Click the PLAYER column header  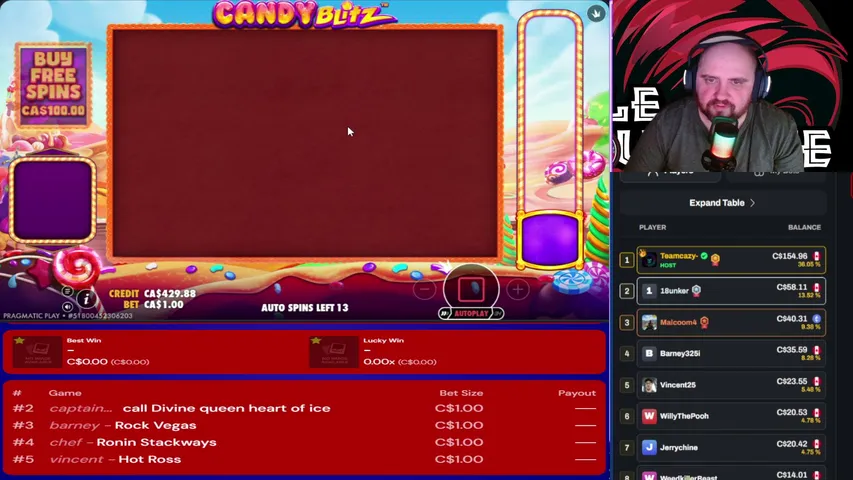[652, 227]
